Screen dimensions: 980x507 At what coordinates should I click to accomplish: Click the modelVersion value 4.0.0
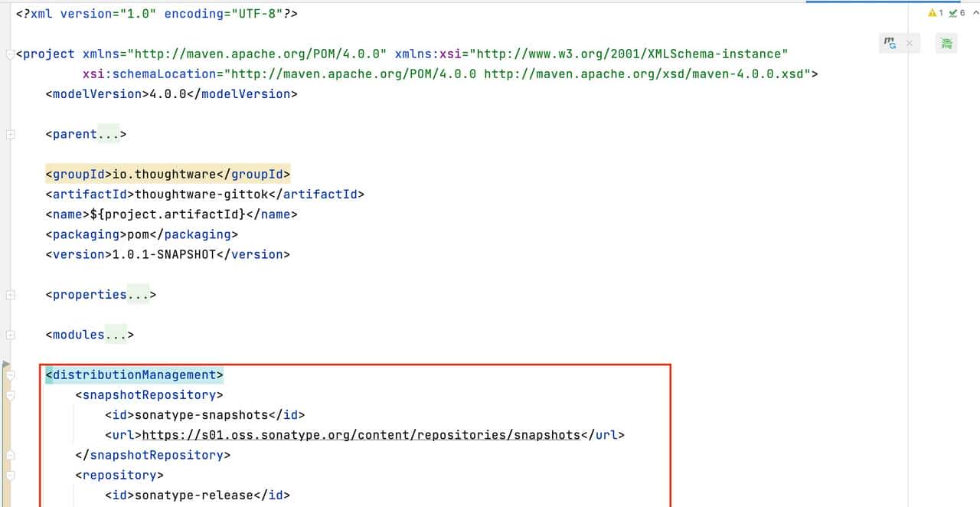click(168, 93)
